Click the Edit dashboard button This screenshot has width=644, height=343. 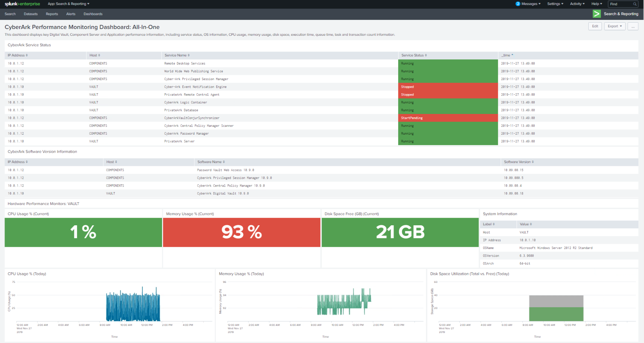pyautogui.click(x=595, y=26)
